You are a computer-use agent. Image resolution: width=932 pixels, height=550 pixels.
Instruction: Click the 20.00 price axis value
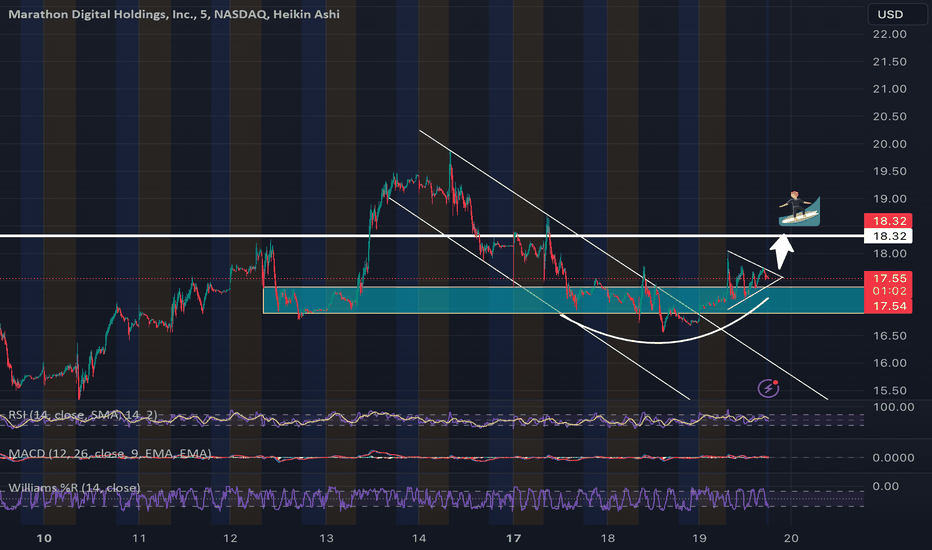click(889, 144)
